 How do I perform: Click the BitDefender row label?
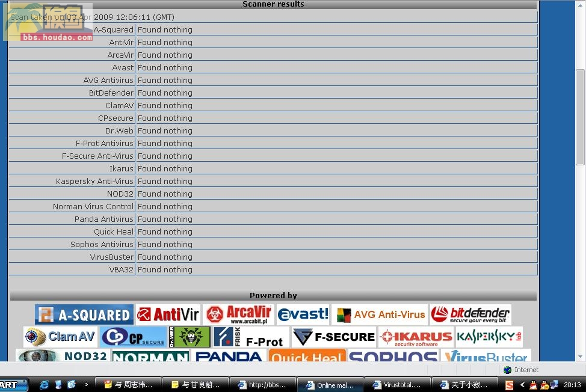point(111,93)
